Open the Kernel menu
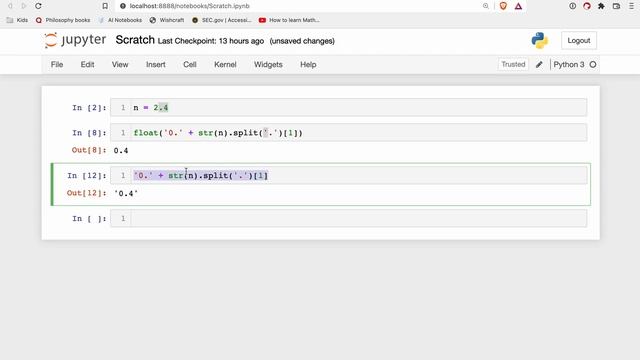This screenshot has height=360, width=640. pos(225,64)
